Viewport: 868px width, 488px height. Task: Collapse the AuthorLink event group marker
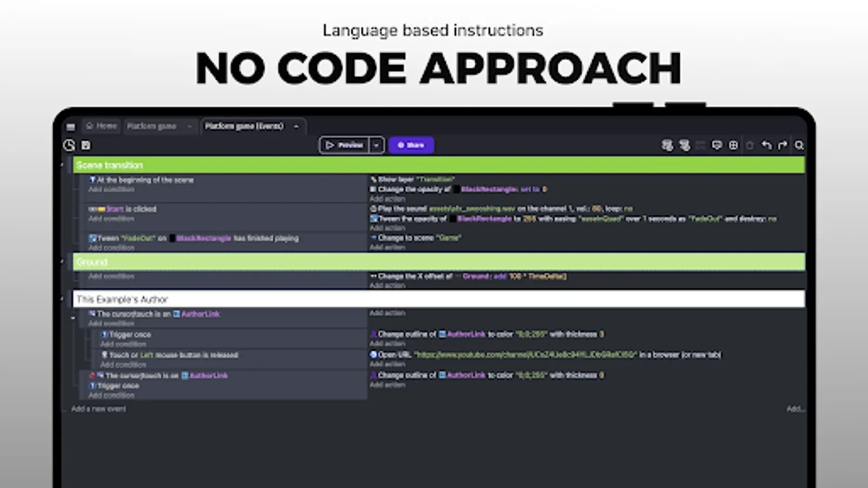(x=74, y=317)
